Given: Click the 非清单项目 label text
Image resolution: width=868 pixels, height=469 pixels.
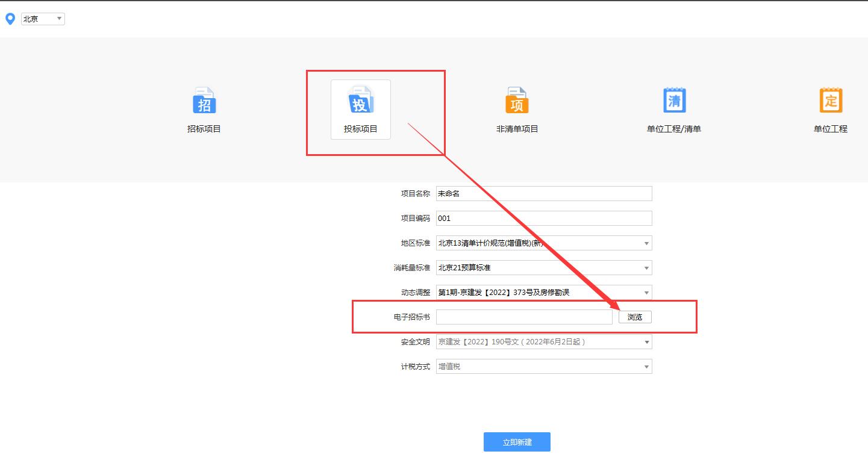Looking at the screenshot, I should click(x=517, y=129).
